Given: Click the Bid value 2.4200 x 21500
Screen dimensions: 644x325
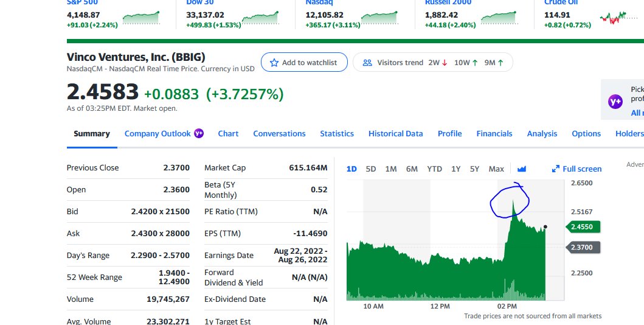Looking at the screenshot, I should point(160,212).
